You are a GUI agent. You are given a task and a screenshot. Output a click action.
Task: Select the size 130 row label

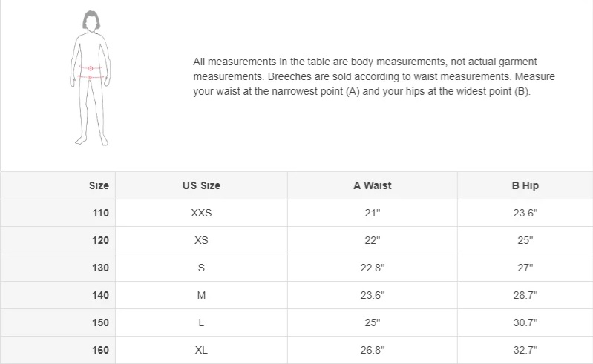101,268
